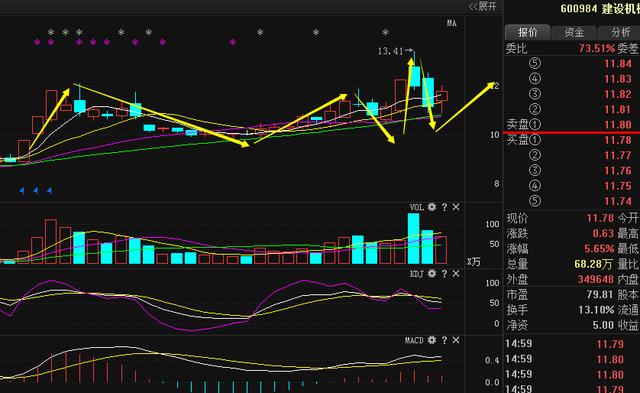Open help for VOL indicator
The width and height of the screenshot is (640, 393).
pos(444,207)
